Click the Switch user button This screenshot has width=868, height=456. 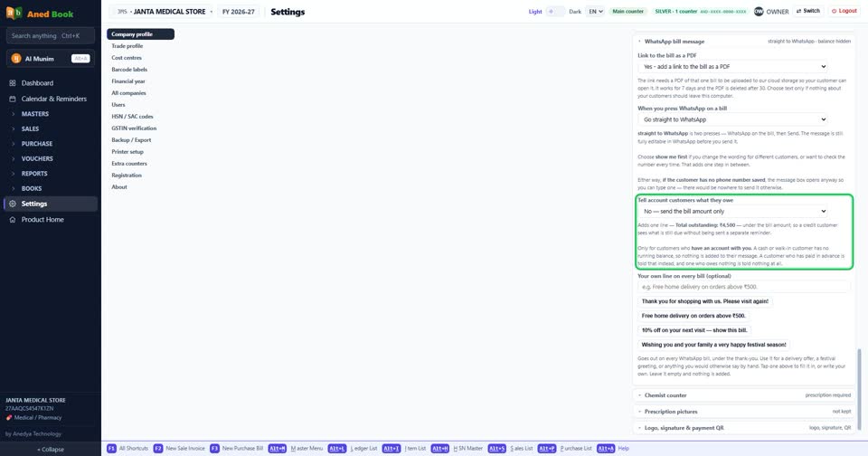(808, 11)
